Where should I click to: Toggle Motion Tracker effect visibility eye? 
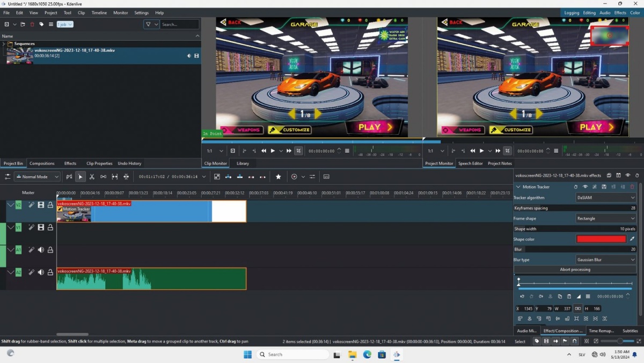coord(585,187)
